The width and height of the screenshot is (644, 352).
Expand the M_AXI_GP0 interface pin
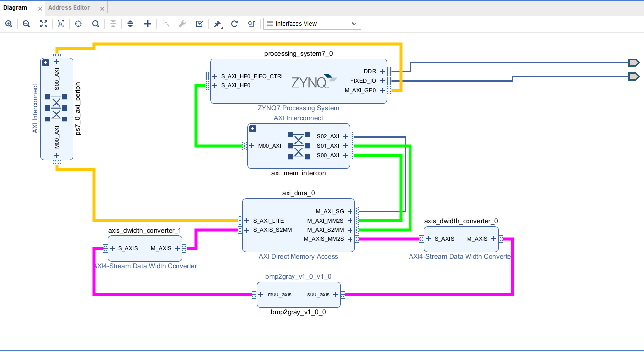(382, 90)
